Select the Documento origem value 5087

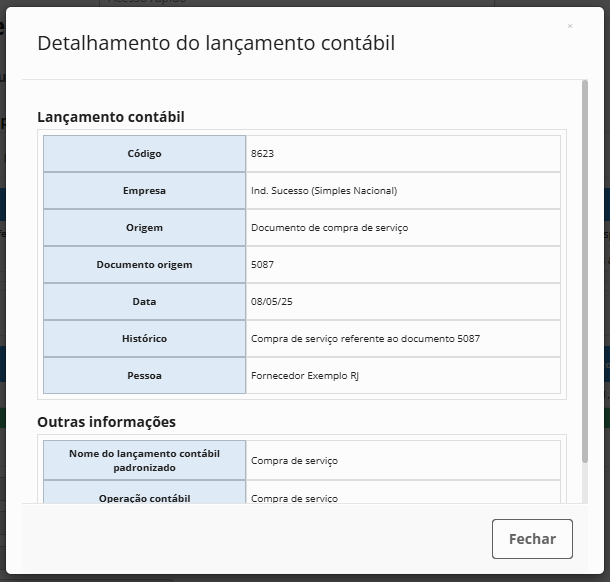click(262, 265)
